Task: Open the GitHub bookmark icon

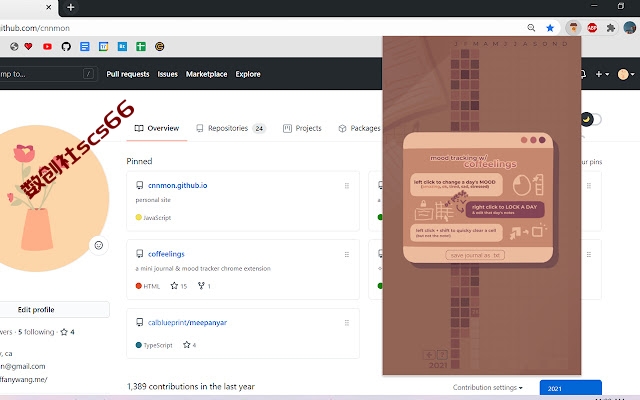Action: 66,47
